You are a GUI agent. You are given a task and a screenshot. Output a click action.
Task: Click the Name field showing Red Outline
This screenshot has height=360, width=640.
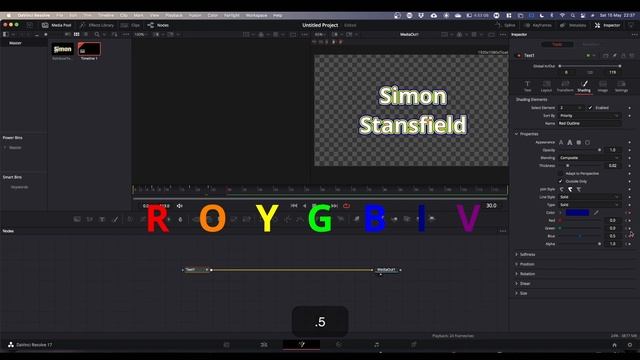coord(589,123)
